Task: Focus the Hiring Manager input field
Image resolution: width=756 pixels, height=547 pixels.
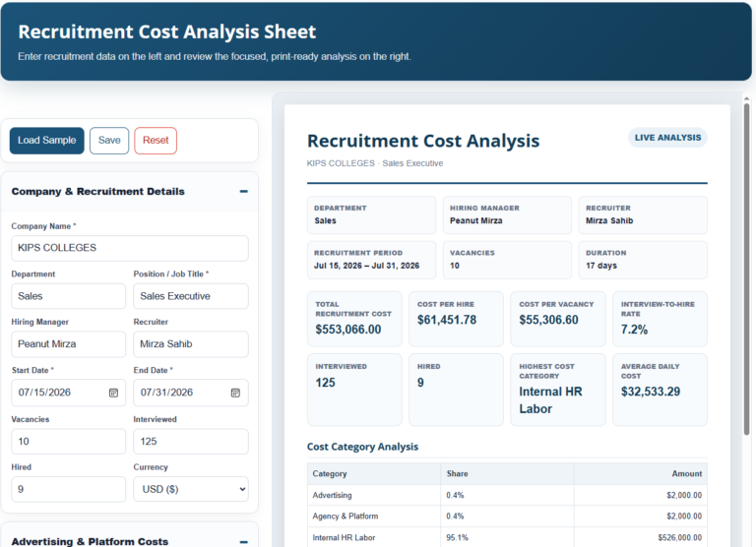Action: [69, 344]
